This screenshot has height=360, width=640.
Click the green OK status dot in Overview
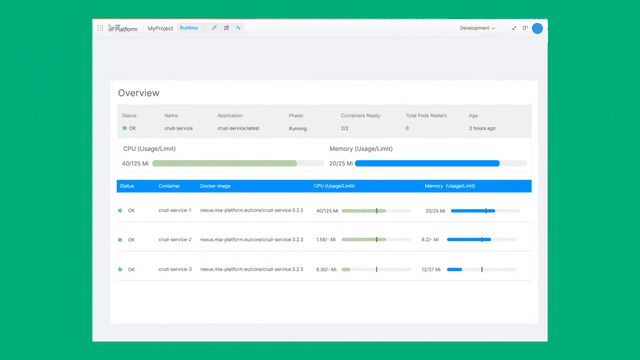(124, 128)
